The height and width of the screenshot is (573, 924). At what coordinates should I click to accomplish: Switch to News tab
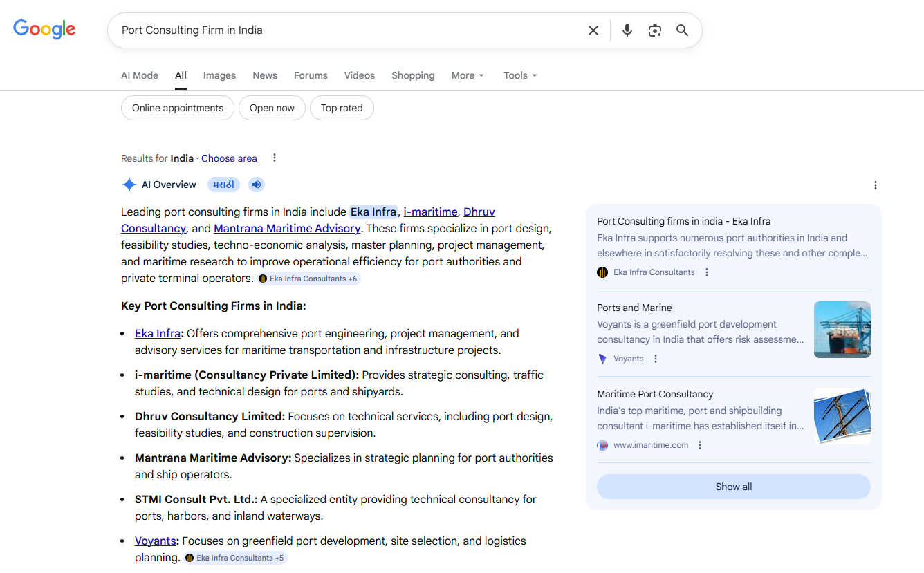coord(265,75)
